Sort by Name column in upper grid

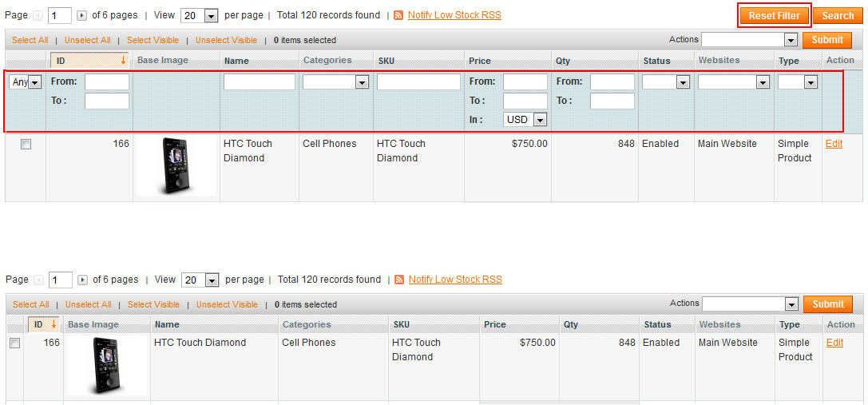click(x=236, y=61)
